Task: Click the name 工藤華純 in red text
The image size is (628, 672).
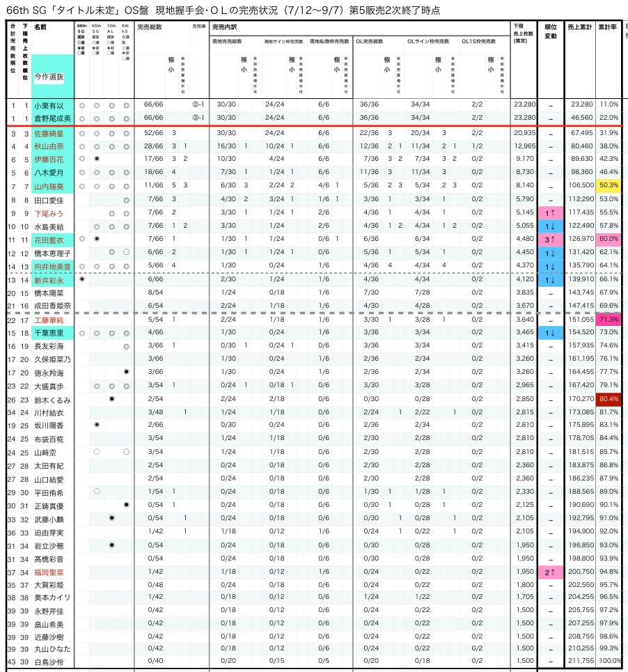Action: pyautogui.click(x=49, y=320)
